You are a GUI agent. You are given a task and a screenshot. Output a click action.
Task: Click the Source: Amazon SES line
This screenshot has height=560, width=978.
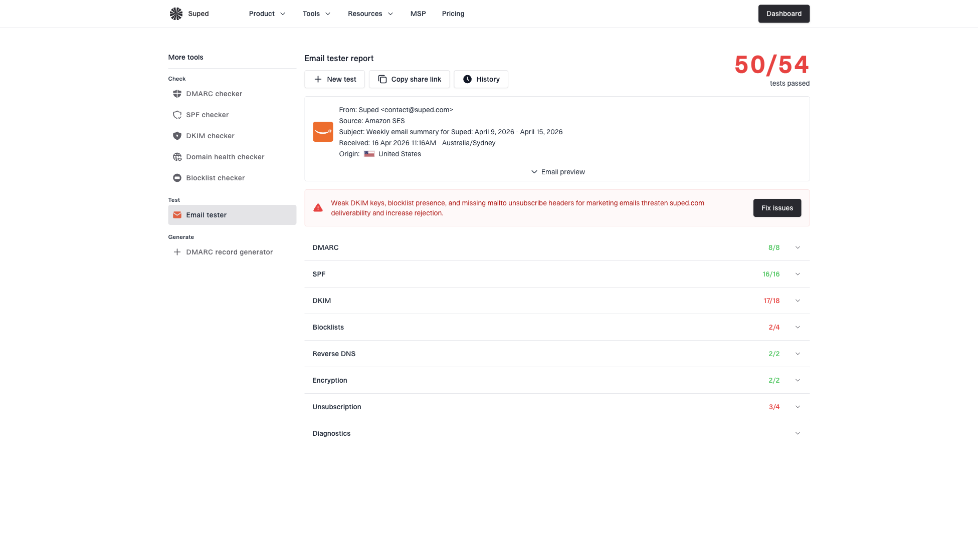[371, 121]
